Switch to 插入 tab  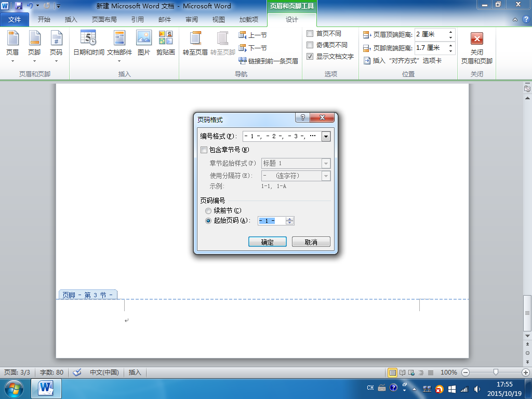[x=71, y=20]
